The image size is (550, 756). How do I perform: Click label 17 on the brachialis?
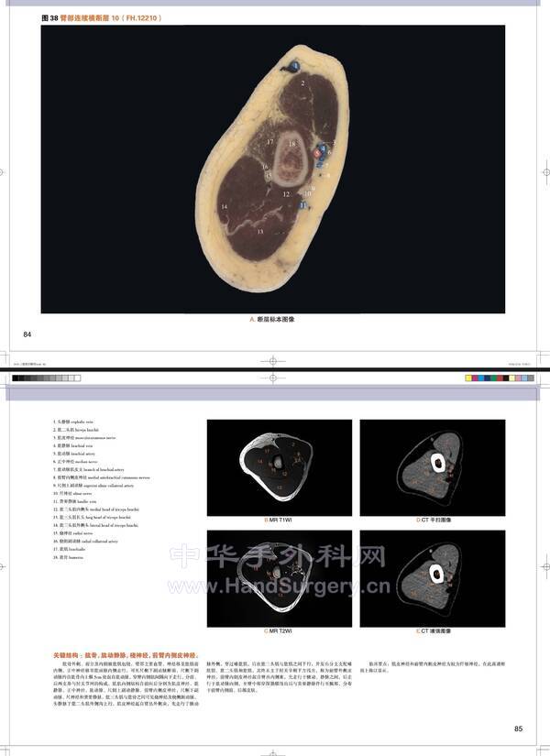point(269,143)
